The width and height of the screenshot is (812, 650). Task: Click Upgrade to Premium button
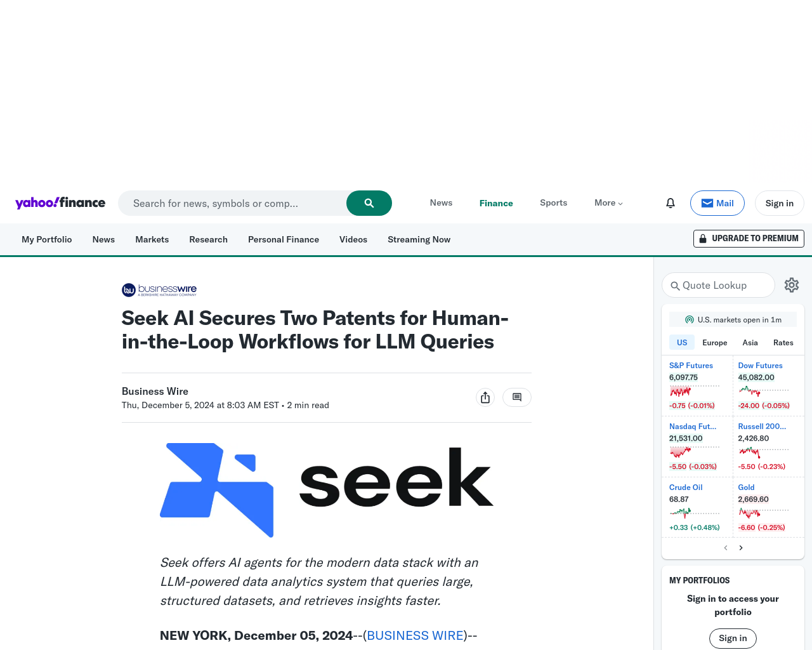click(x=749, y=239)
